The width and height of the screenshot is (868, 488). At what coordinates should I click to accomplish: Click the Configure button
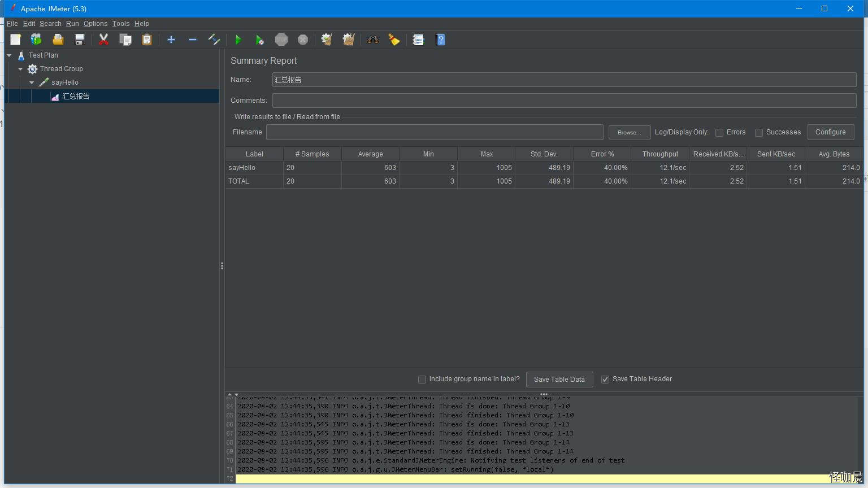(830, 132)
